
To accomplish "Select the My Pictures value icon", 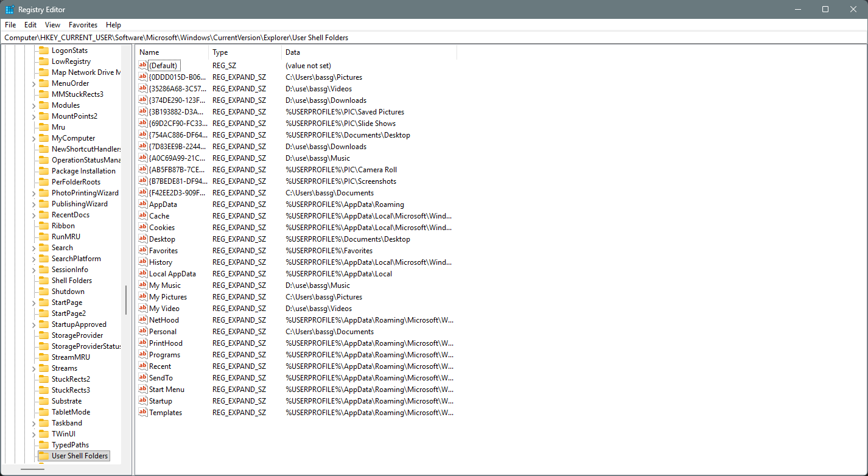I will [x=143, y=297].
